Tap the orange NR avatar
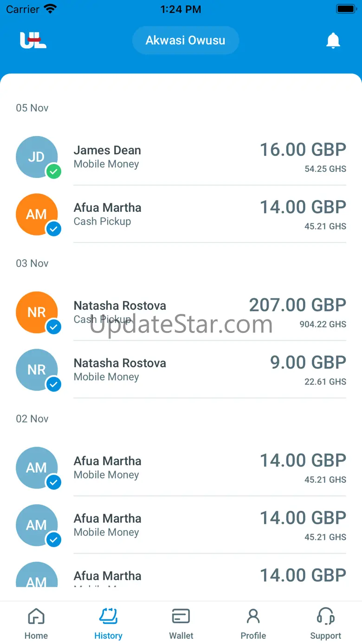 (37, 312)
